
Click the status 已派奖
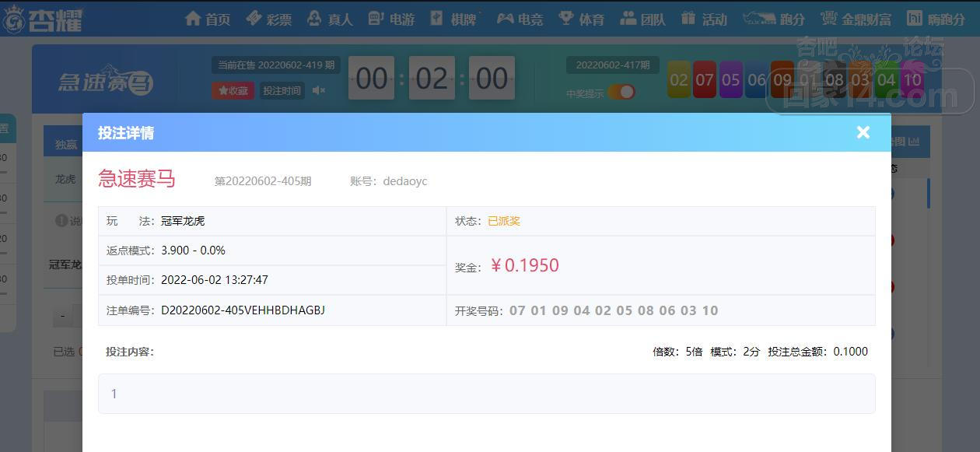504,221
